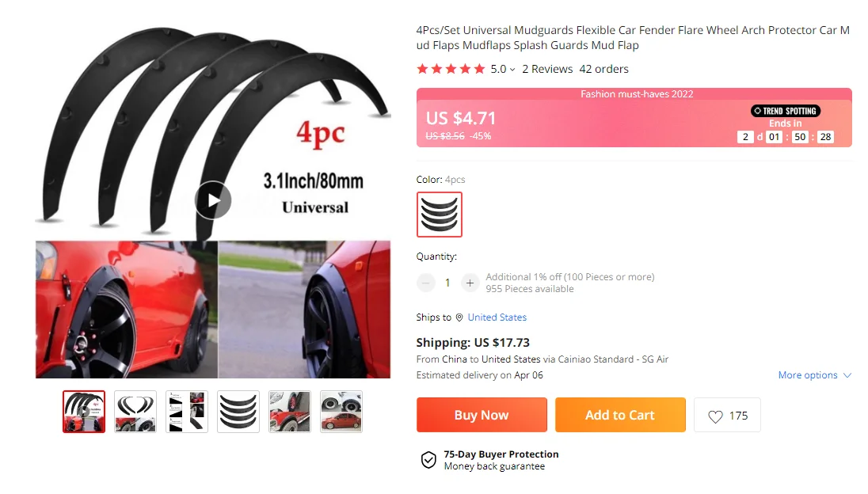Click the location pin icon near Ships to
This screenshot has width=868, height=494.
coord(459,317)
